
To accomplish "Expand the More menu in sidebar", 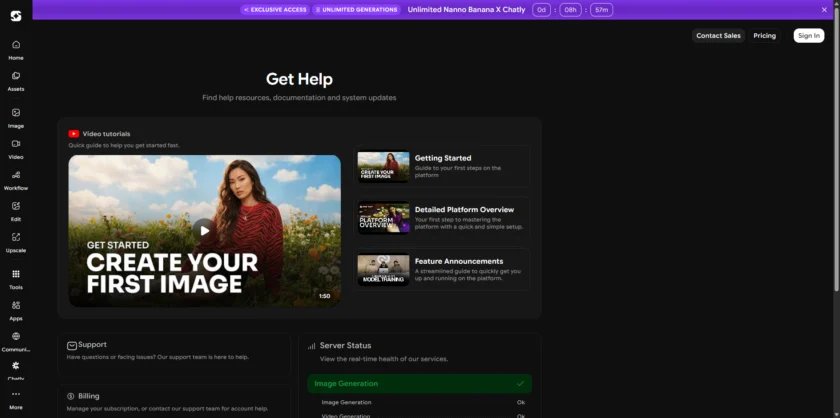I will 16,400.
